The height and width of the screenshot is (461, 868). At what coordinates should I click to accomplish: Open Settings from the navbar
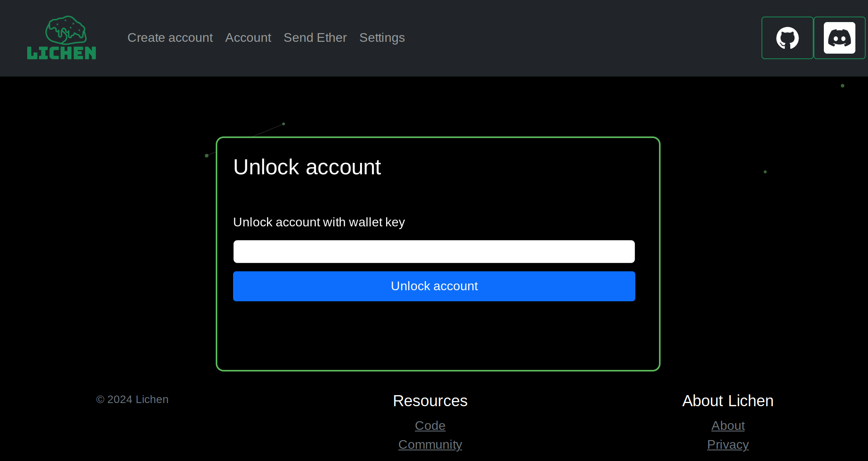coord(382,38)
